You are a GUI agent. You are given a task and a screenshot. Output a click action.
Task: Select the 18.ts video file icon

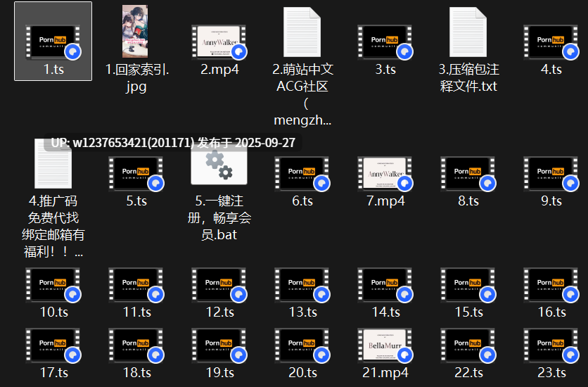pyautogui.click(x=136, y=345)
